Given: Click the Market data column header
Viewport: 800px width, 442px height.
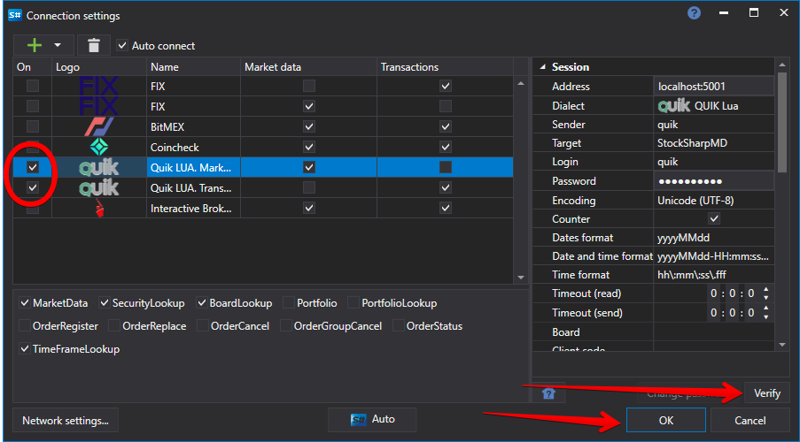Looking at the screenshot, I should [x=309, y=67].
